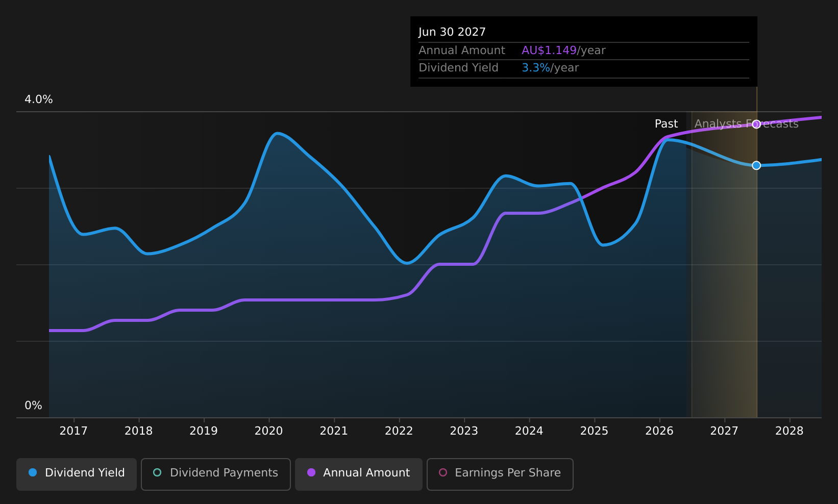
Task: Click the blue Dividend Yield data point
Action: 756,165
